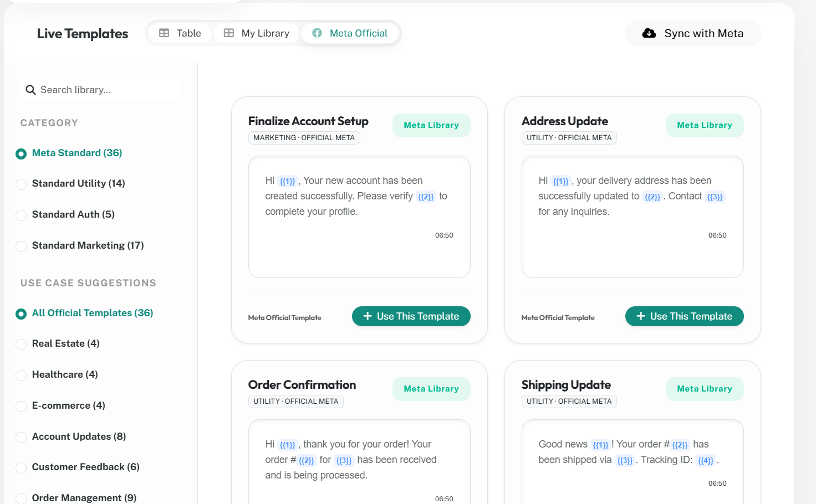This screenshot has width=816, height=504.
Task: Click the CATEGORY section heading
Action: point(49,123)
